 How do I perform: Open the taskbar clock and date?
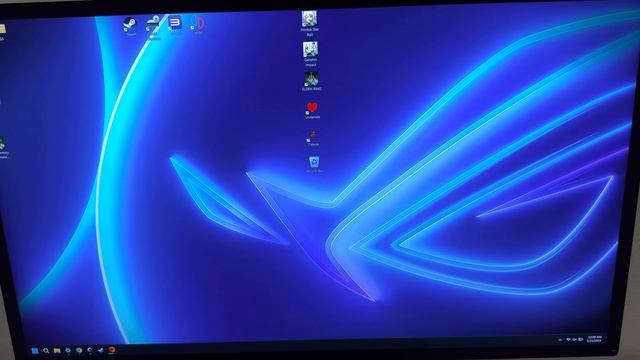point(594,339)
